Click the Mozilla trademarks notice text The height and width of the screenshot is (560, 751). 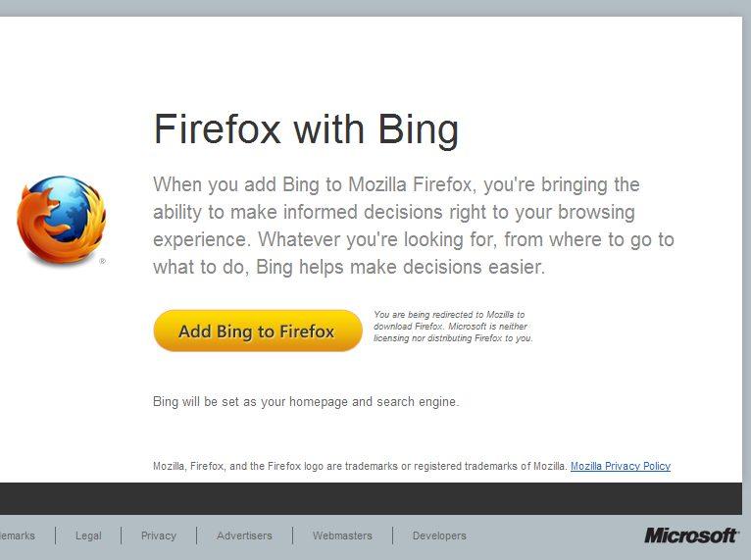point(360,466)
